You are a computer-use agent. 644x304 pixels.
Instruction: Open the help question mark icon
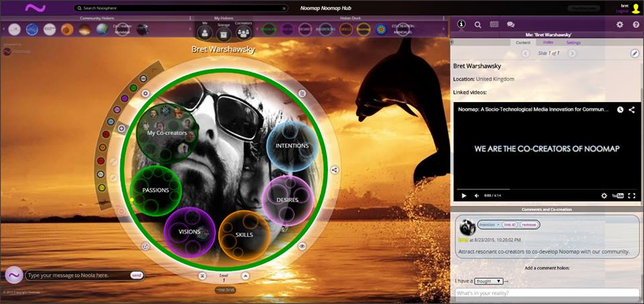(x=636, y=25)
